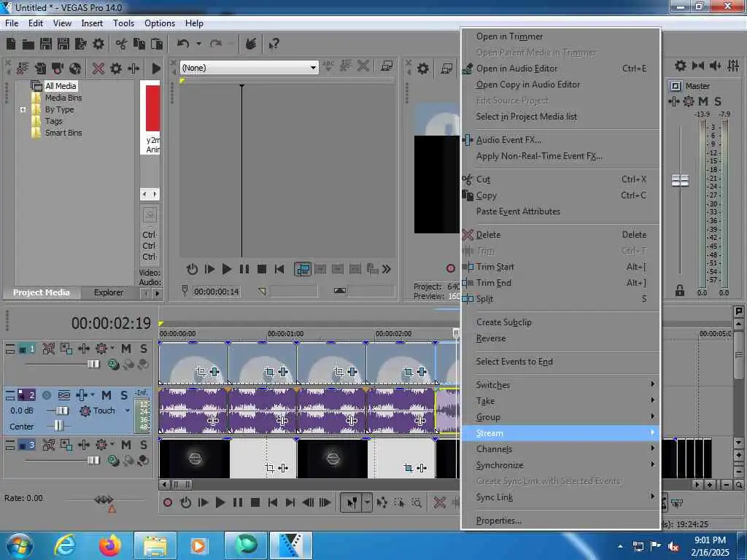Toggle master fader lock icon

coord(680,290)
